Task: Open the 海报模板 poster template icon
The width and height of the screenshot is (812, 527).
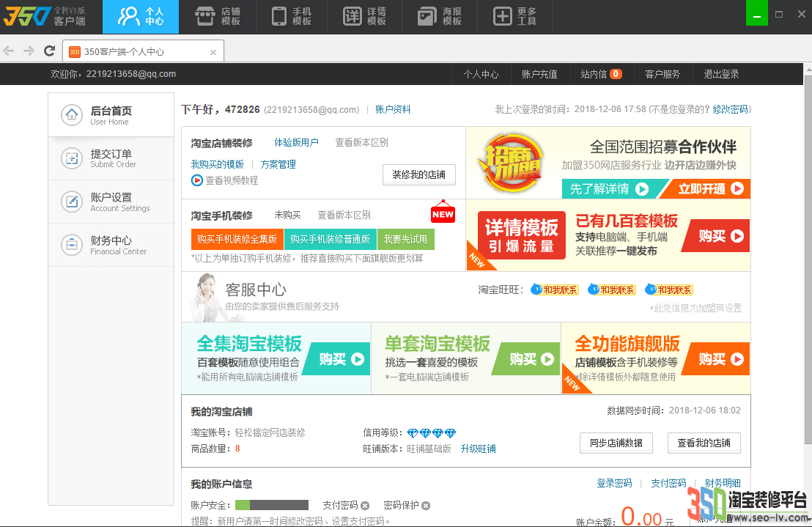Action: [x=439, y=17]
